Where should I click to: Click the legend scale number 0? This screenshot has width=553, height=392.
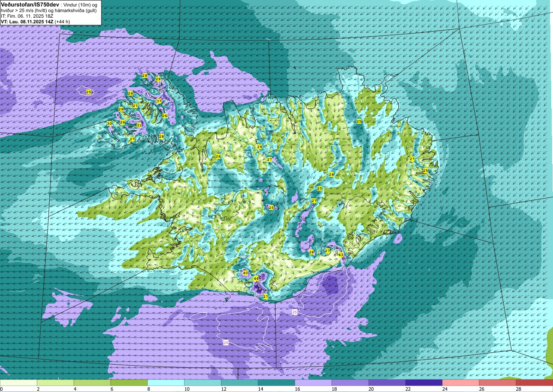1,389
